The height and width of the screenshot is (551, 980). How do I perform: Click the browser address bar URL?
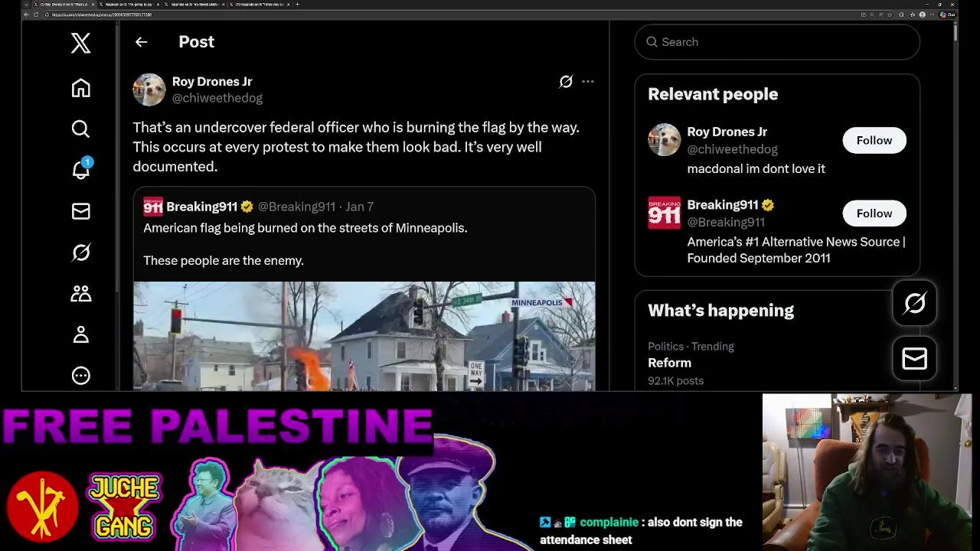pyautogui.click(x=102, y=15)
